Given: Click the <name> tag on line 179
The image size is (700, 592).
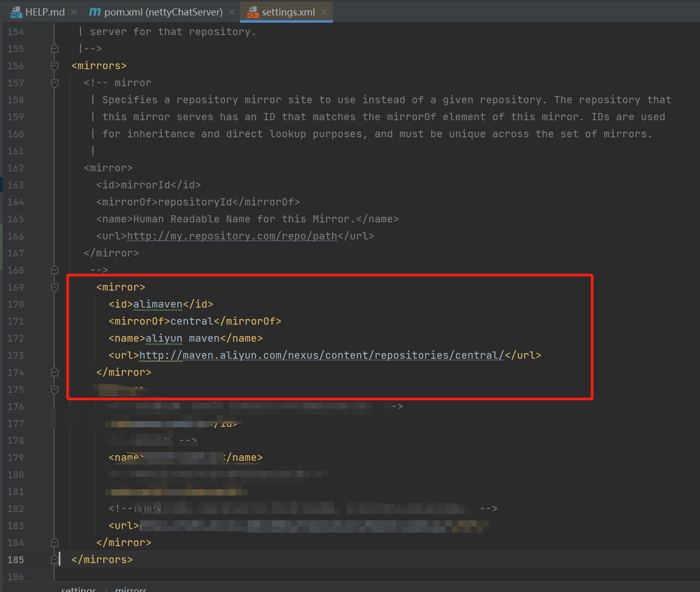Looking at the screenshot, I should (x=127, y=457).
